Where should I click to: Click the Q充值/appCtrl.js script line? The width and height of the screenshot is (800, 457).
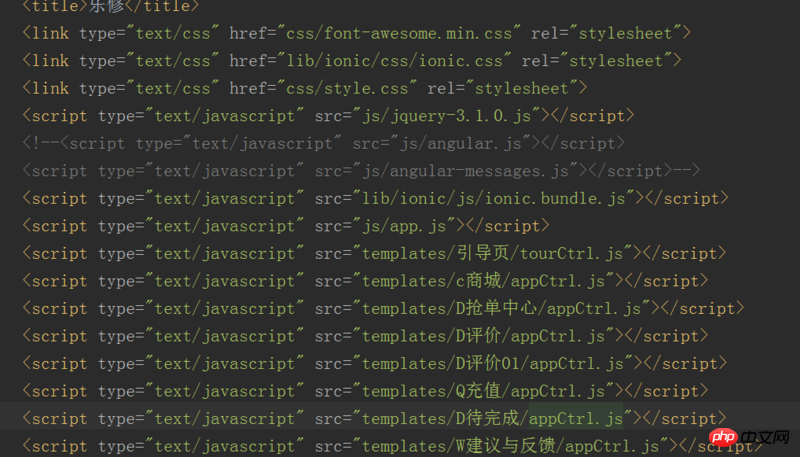pos(365,392)
